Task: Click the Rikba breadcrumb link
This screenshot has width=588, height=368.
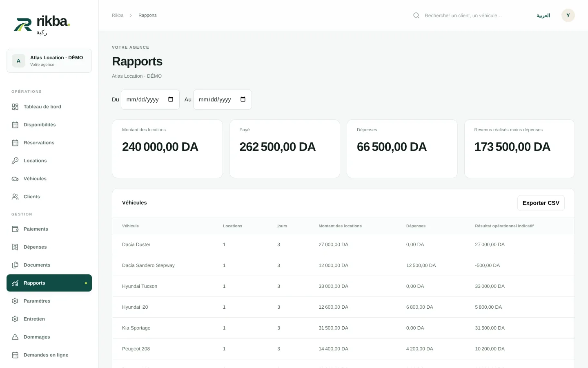Action: tap(118, 15)
